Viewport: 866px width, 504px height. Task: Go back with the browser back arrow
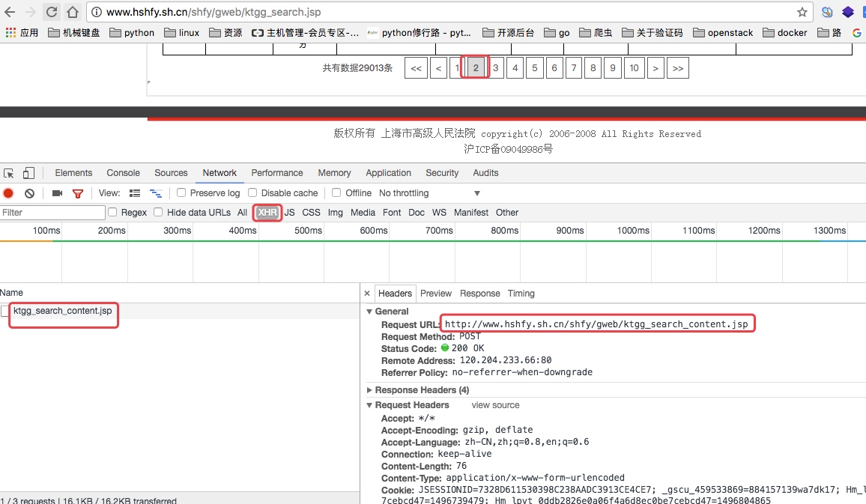[x=10, y=11]
